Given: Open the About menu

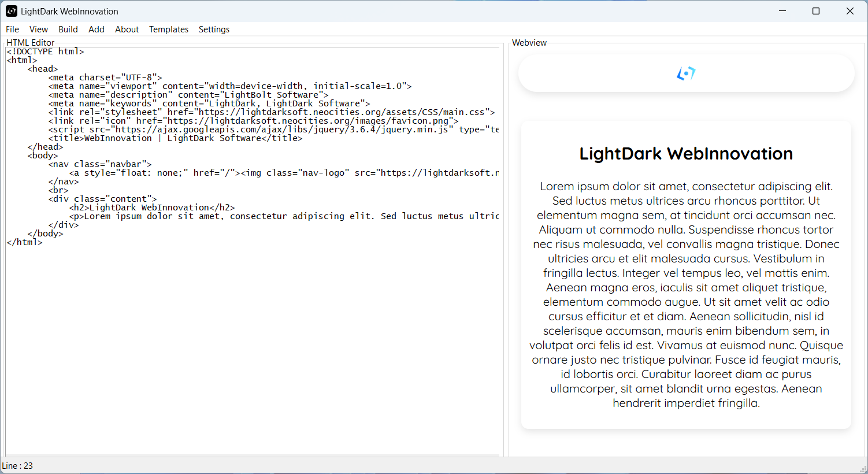Looking at the screenshot, I should click(x=127, y=29).
